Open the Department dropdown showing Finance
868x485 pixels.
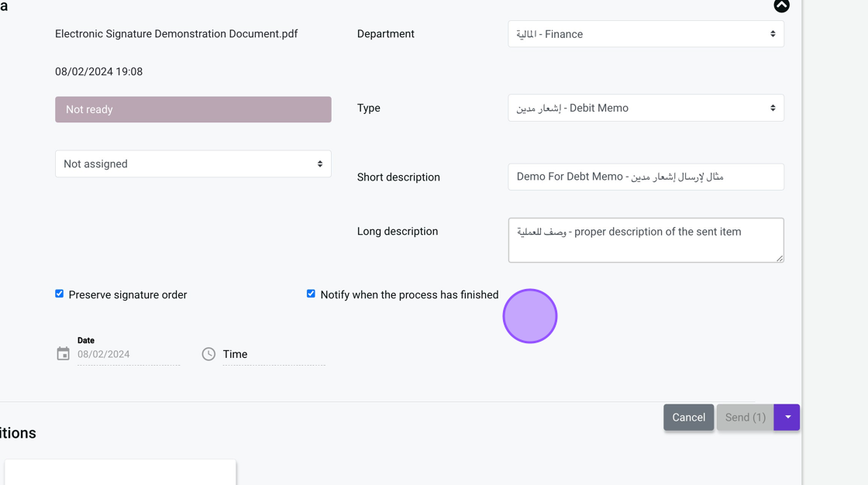pyautogui.click(x=646, y=34)
